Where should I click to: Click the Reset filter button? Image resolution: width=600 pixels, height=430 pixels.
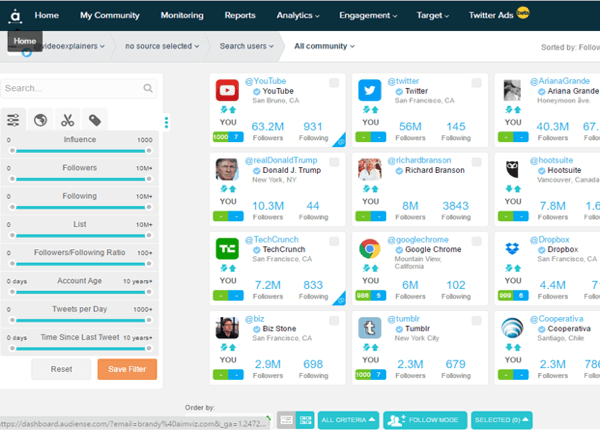[x=61, y=369]
